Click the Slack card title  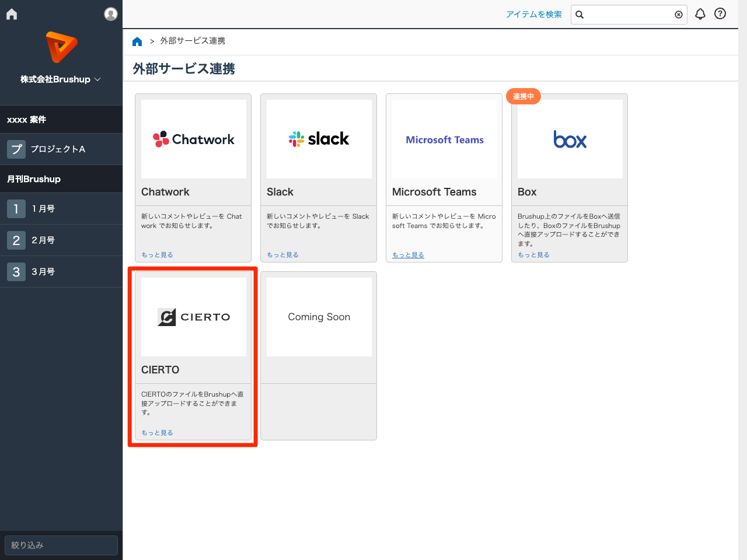280,192
